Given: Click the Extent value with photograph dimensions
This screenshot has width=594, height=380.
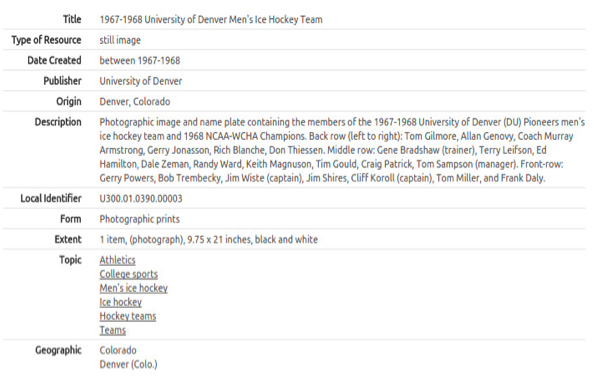Looking at the screenshot, I should point(209,240).
